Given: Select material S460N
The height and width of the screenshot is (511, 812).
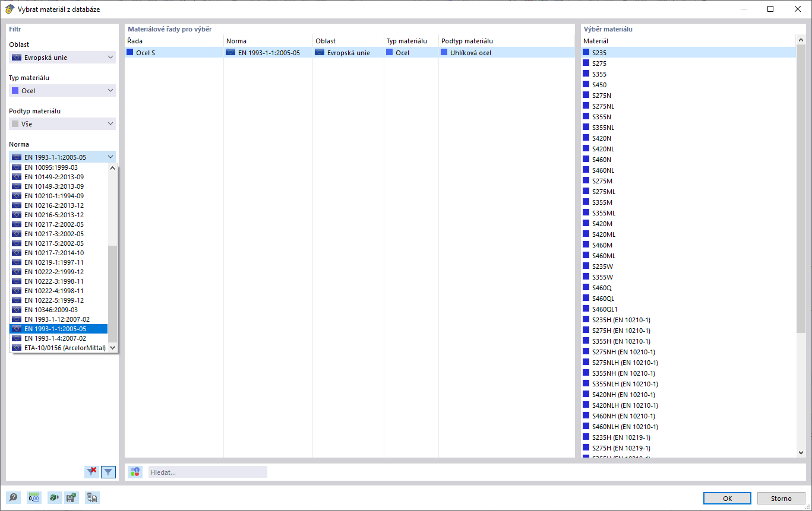Looking at the screenshot, I should pyautogui.click(x=688, y=160).
